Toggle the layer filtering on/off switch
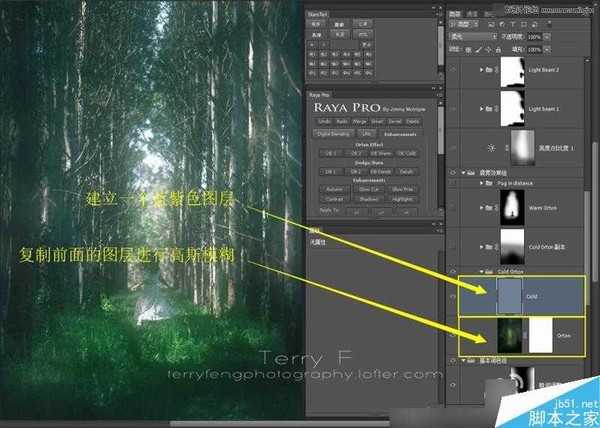This screenshot has width=600, height=428. (x=549, y=24)
